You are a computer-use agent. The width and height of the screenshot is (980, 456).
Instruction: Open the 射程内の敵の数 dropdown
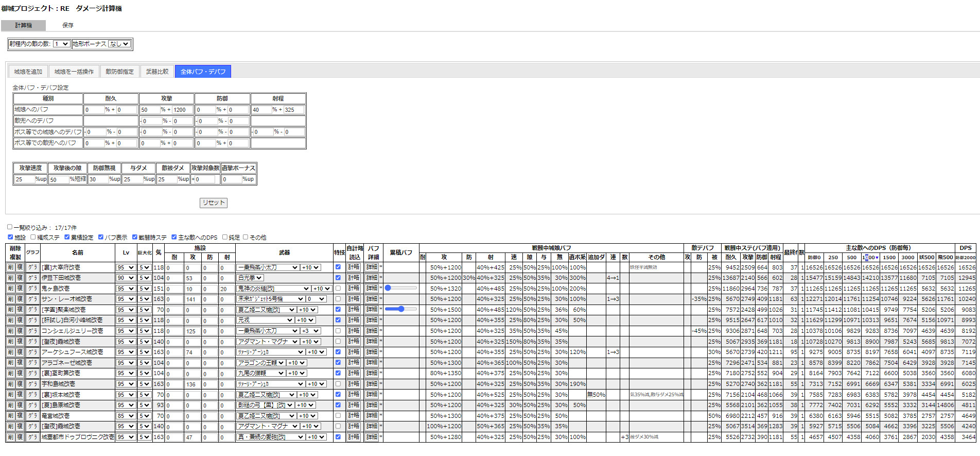pos(61,44)
